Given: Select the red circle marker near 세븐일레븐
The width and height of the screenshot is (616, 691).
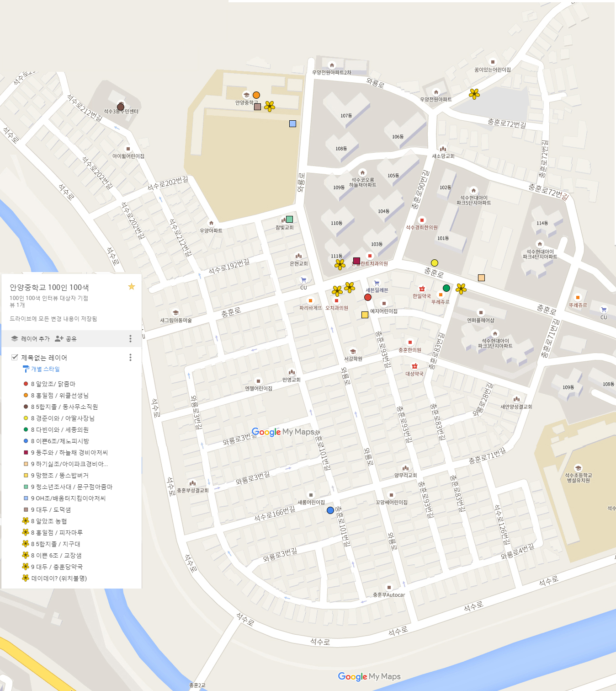Looking at the screenshot, I should (368, 297).
